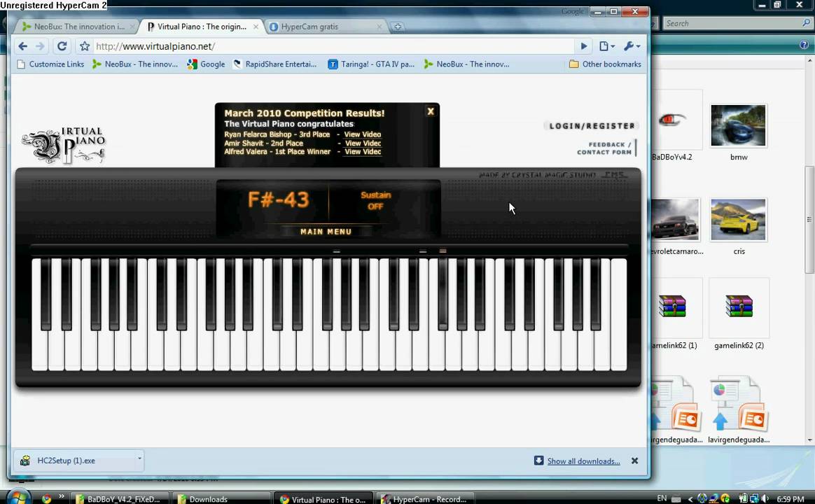
Task: Open RapidShare Entertai... bookmark
Action: tap(275, 64)
